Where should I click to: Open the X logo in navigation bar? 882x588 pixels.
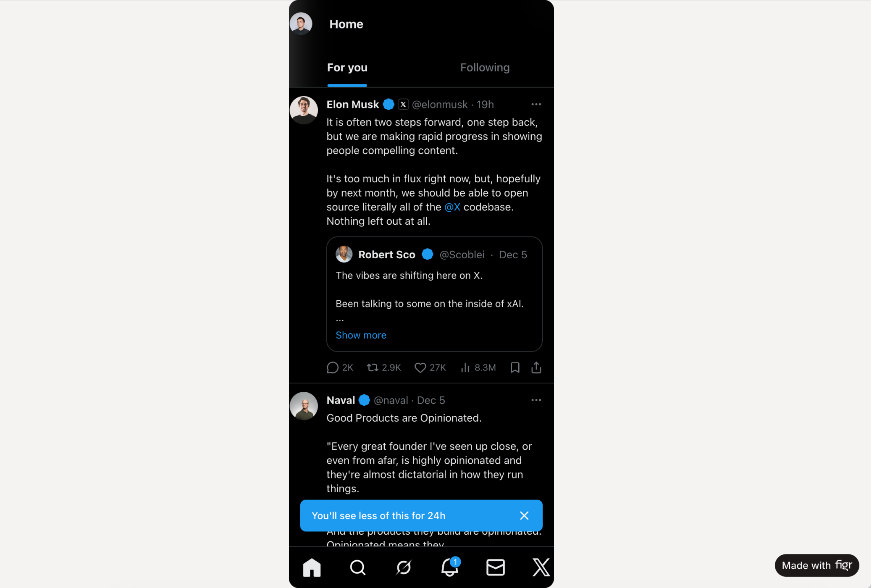point(541,567)
